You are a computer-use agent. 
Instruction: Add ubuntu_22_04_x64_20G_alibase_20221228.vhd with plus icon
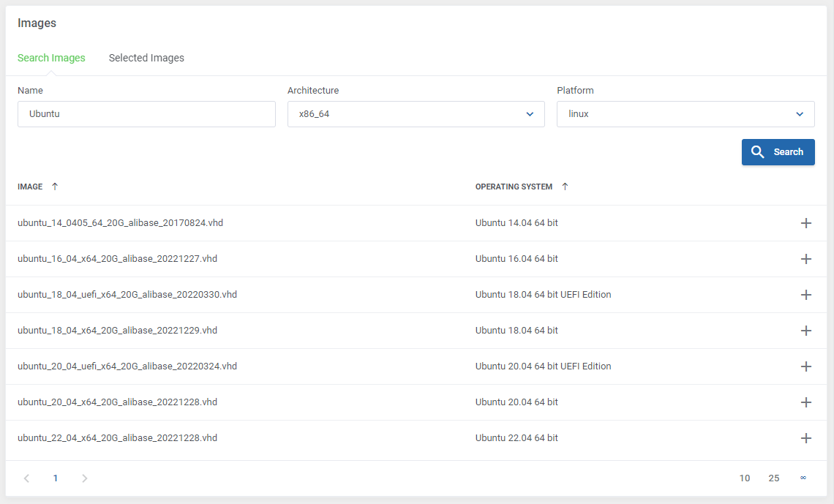(x=805, y=438)
